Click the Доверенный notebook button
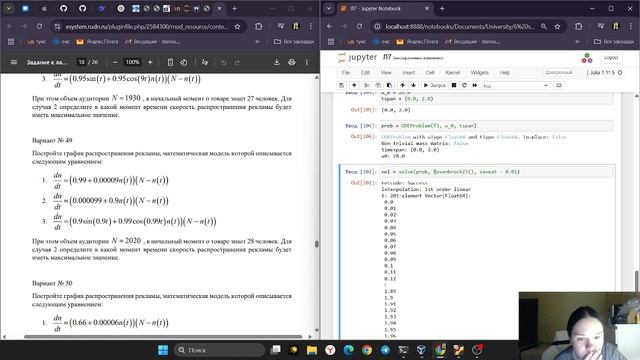 click(x=559, y=73)
